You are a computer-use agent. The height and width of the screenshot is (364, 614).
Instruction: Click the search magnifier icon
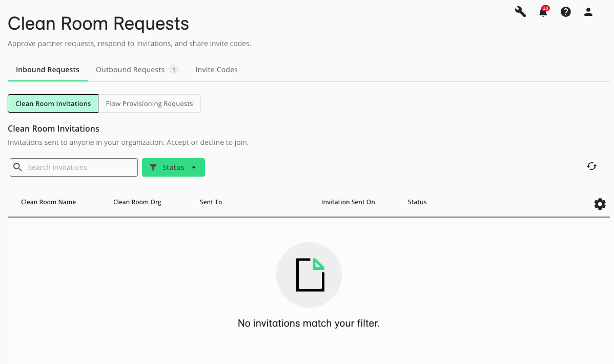(x=17, y=167)
